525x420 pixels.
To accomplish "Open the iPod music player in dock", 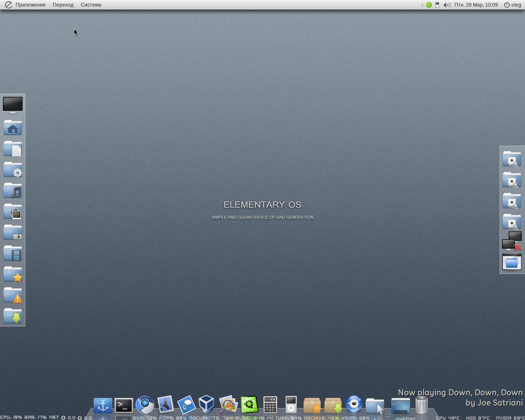I will coord(291,405).
